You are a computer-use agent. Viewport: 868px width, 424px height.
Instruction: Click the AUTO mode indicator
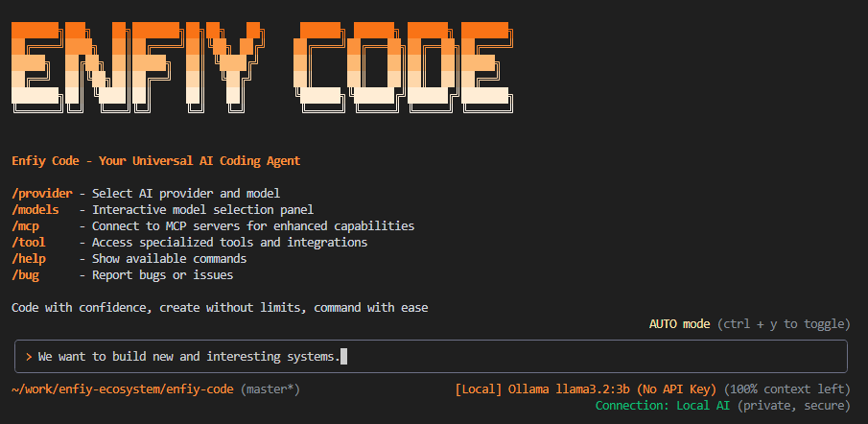tap(680, 324)
